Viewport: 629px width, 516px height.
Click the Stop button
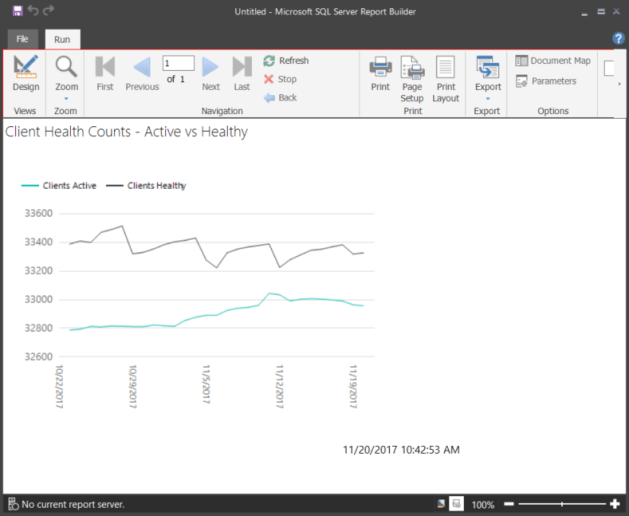(x=280, y=79)
